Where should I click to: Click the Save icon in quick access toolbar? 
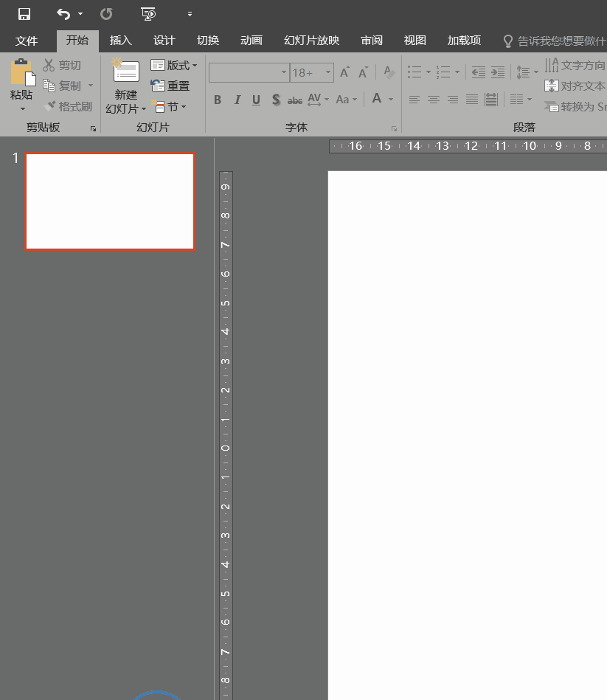(x=24, y=14)
